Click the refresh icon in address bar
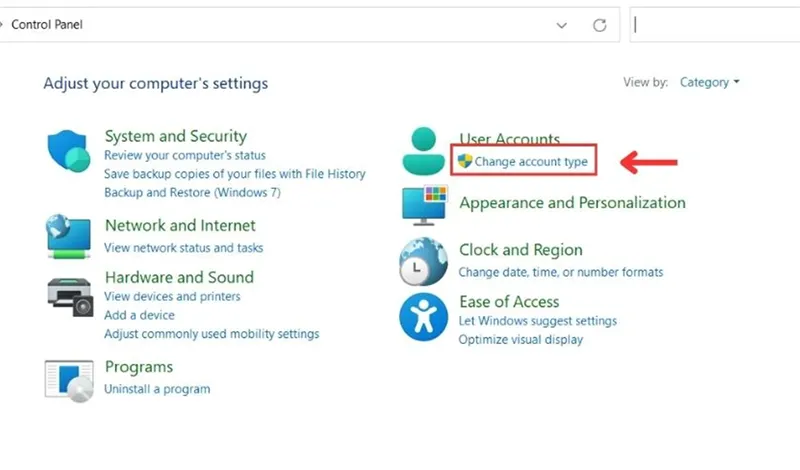800x470 pixels. [599, 25]
